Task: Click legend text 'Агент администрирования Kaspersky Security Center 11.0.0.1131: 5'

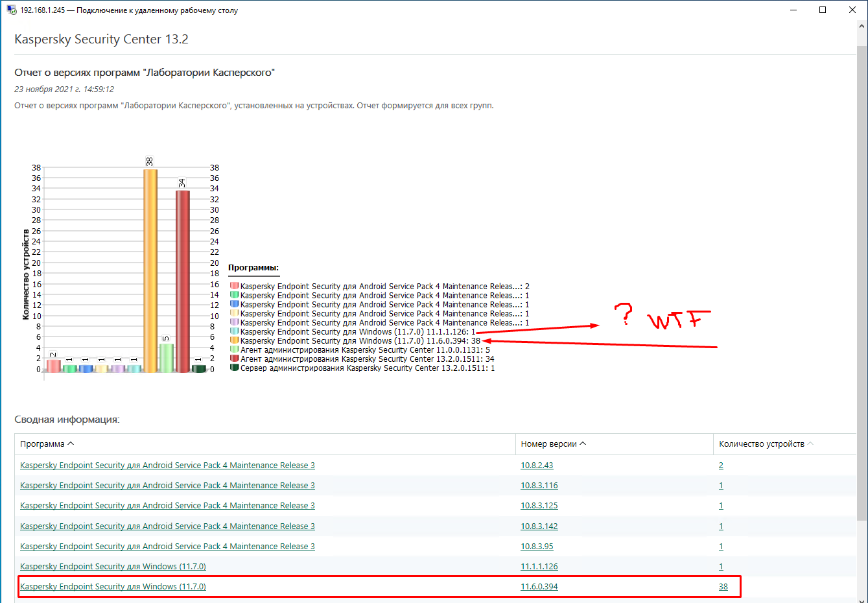Action: pyautogui.click(x=365, y=349)
